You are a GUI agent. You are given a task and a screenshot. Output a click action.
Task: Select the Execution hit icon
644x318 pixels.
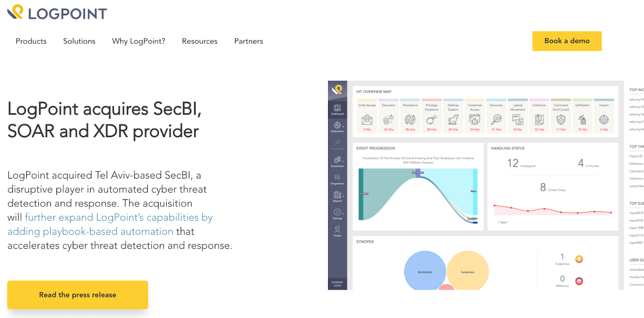[388, 120]
